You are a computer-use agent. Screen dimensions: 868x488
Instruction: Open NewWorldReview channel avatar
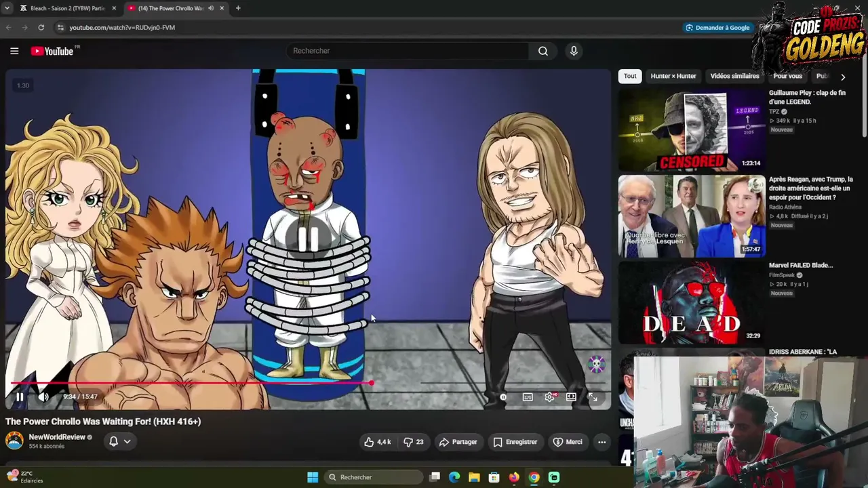click(x=14, y=441)
